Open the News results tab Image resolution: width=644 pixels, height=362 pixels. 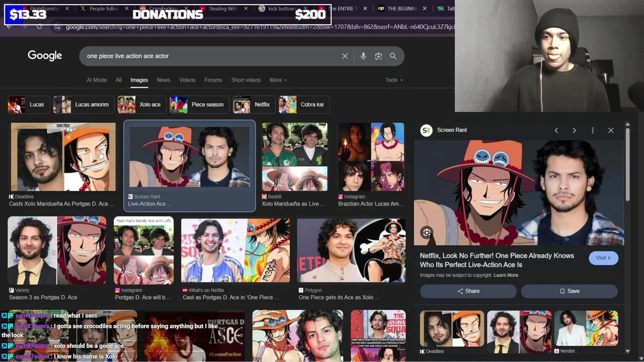point(164,80)
